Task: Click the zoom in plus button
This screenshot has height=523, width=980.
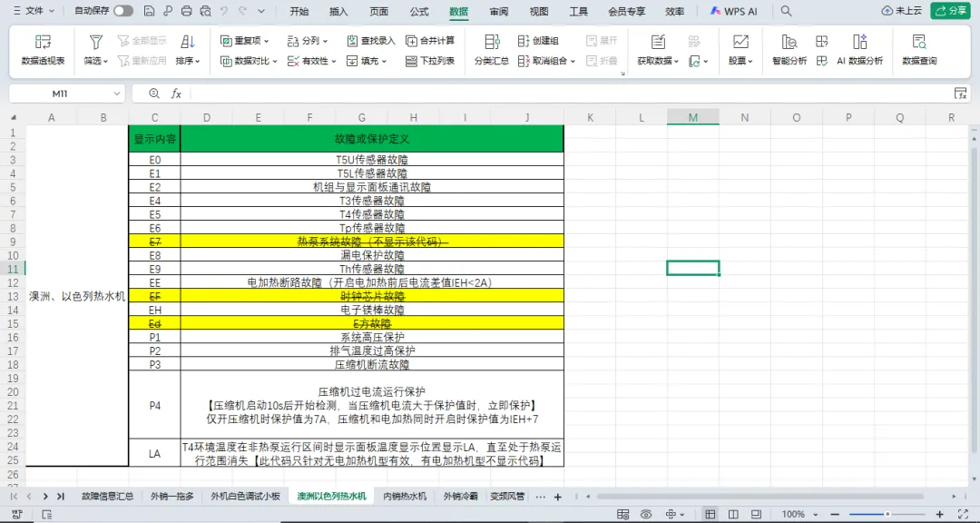Action: pos(939,514)
